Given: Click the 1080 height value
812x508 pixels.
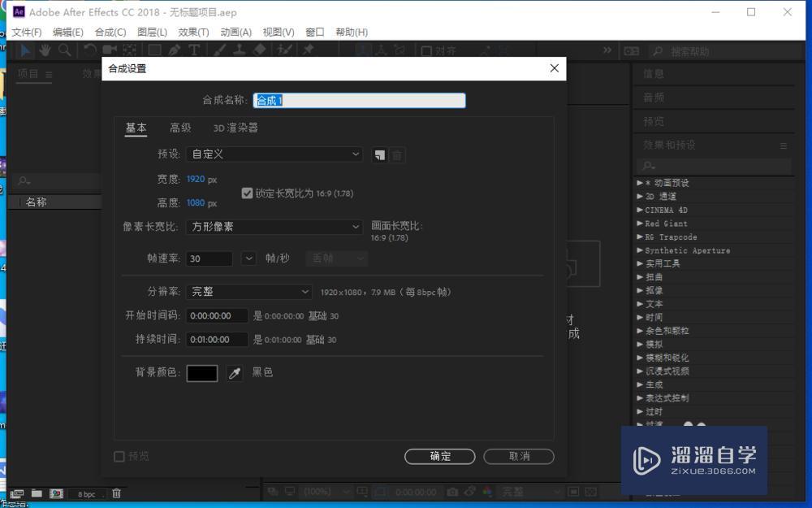Looking at the screenshot, I should pos(196,202).
